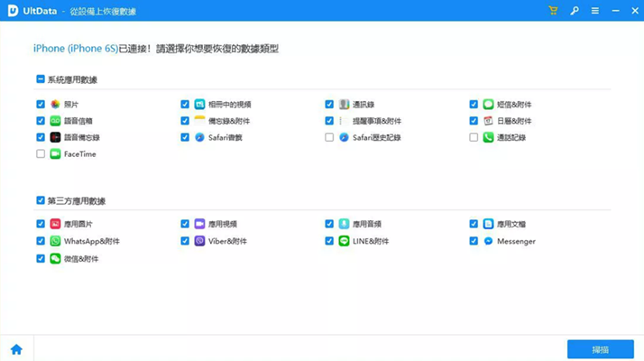Open the key registration icon
The width and height of the screenshot is (644, 361).
tap(575, 11)
